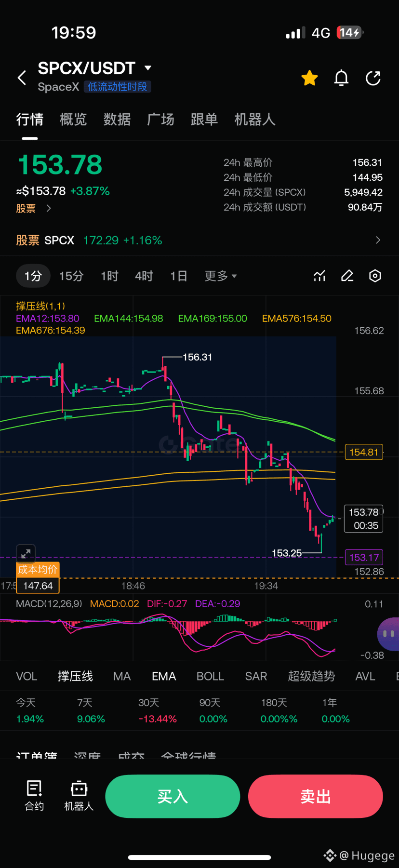Tap the 153.17 purple price tag
The width and height of the screenshot is (399, 868).
pos(364,558)
